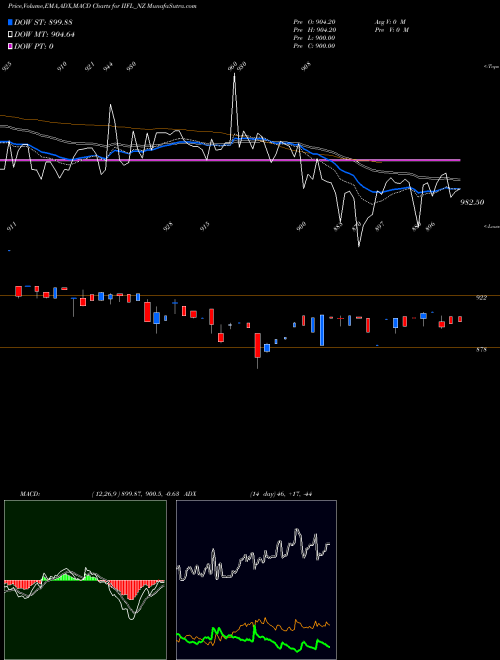The image size is (500, 660).
Task: Select the DOW ST legend label
Action: point(43,22)
